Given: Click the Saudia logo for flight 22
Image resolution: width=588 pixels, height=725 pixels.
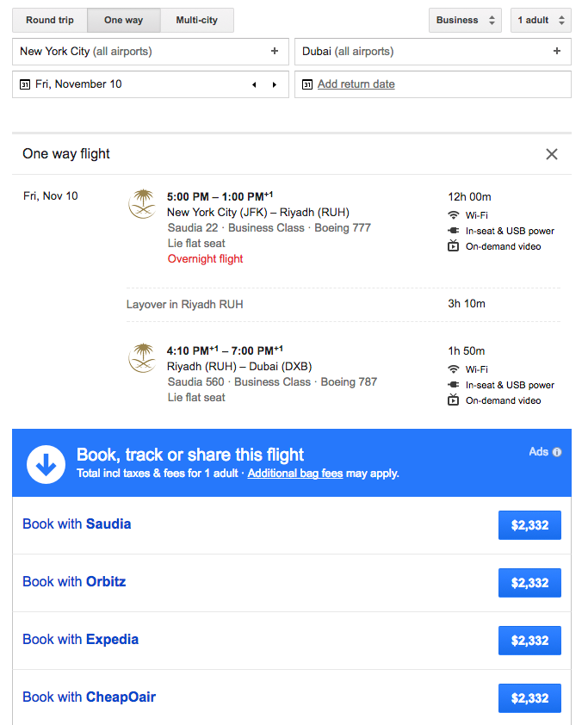Looking at the screenshot, I should (142, 205).
